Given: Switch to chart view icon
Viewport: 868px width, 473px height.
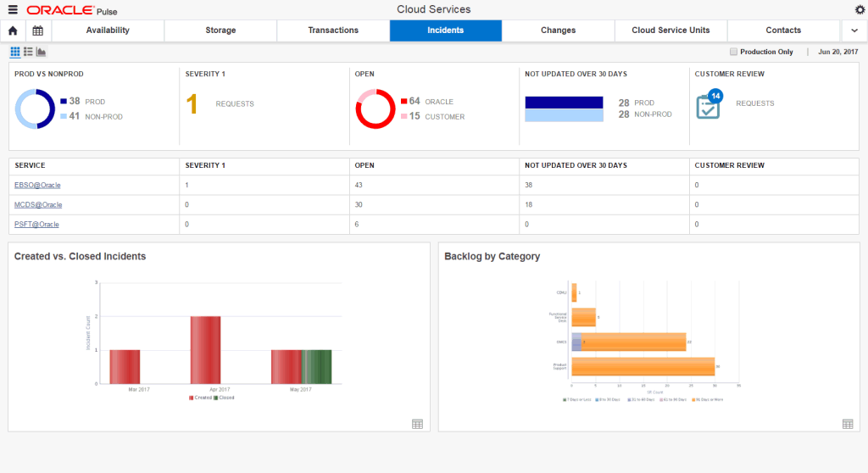Looking at the screenshot, I should pyautogui.click(x=41, y=52).
